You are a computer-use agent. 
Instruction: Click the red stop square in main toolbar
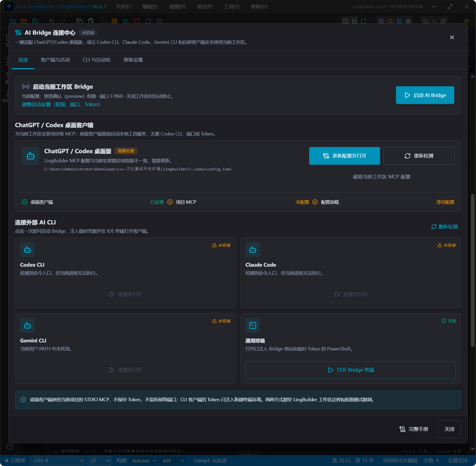(137, 21)
